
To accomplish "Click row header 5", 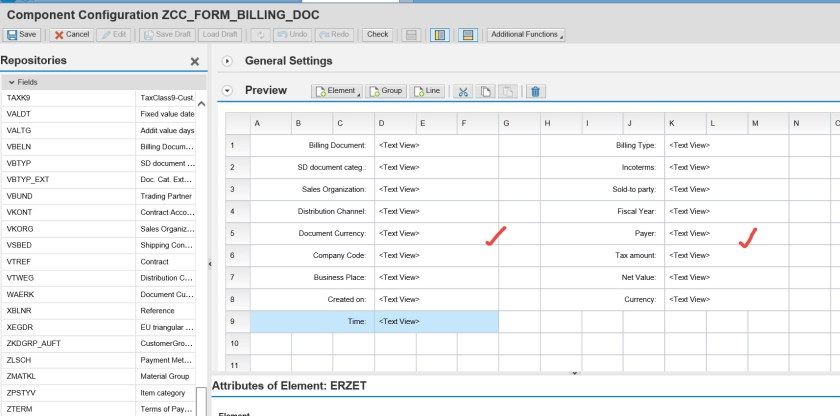I will pyautogui.click(x=237, y=233).
